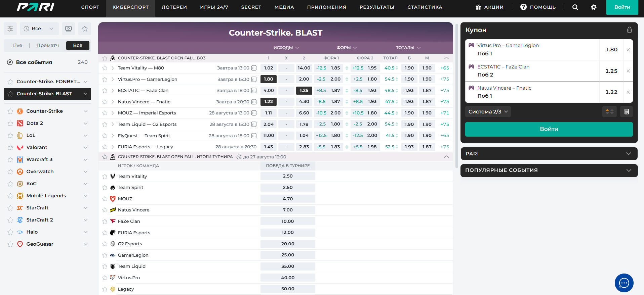Star the LoL category in sidebar

(10, 136)
